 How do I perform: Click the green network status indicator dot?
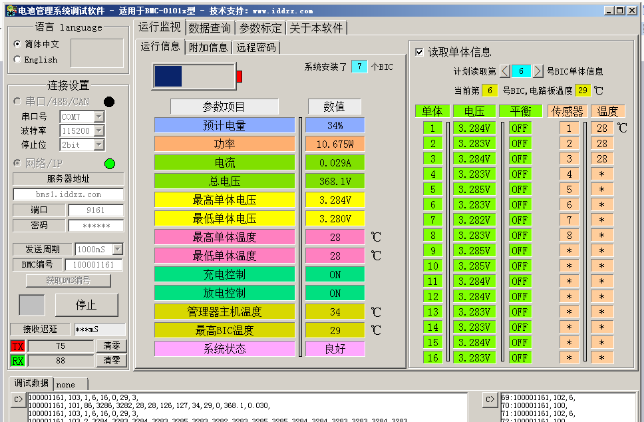pos(110,164)
